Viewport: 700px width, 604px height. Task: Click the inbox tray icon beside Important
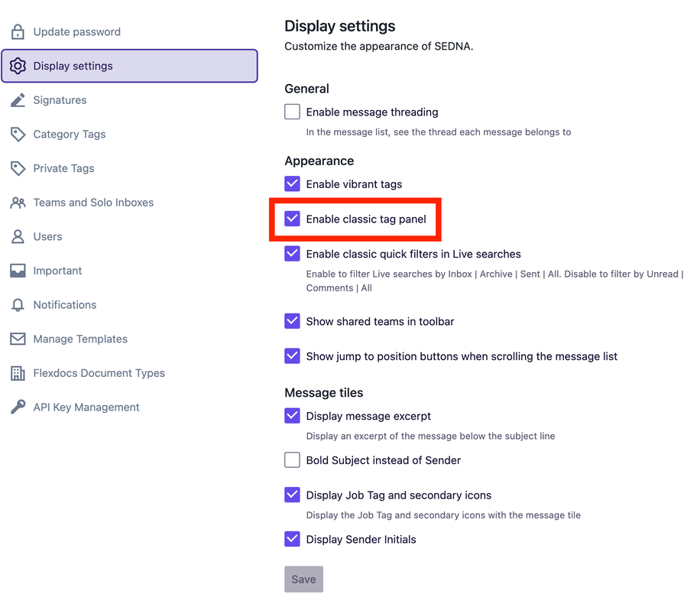18,271
